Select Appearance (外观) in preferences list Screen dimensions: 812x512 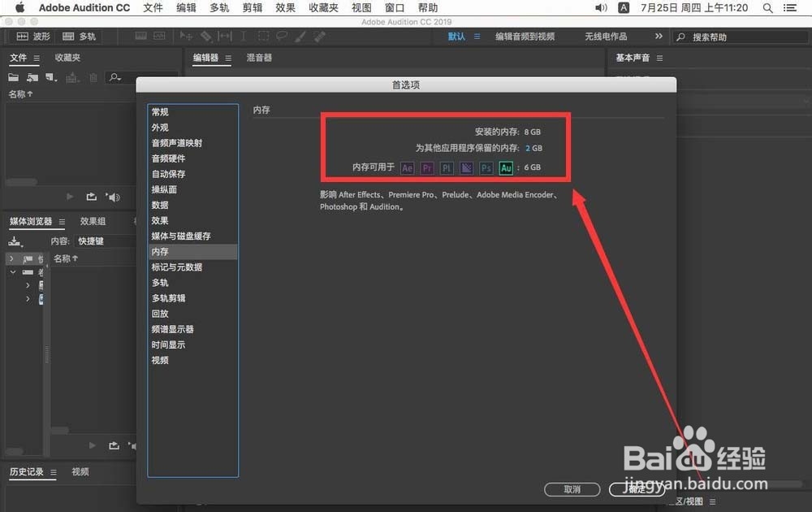[192, 128]
